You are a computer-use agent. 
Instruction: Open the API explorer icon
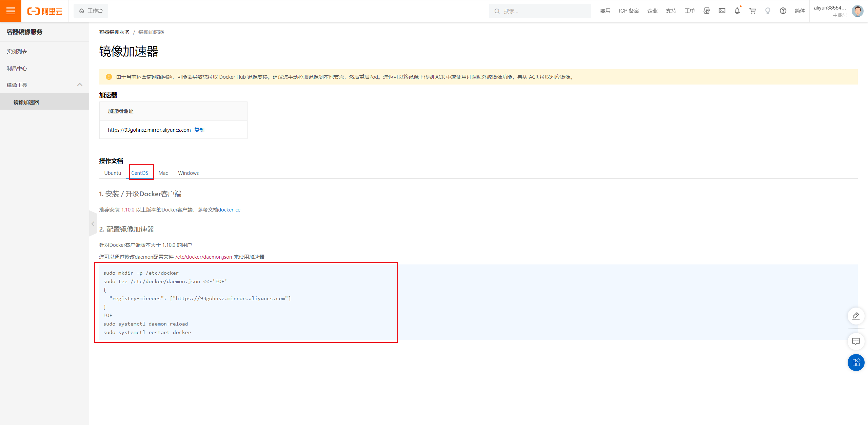click(x=707, y=11)
